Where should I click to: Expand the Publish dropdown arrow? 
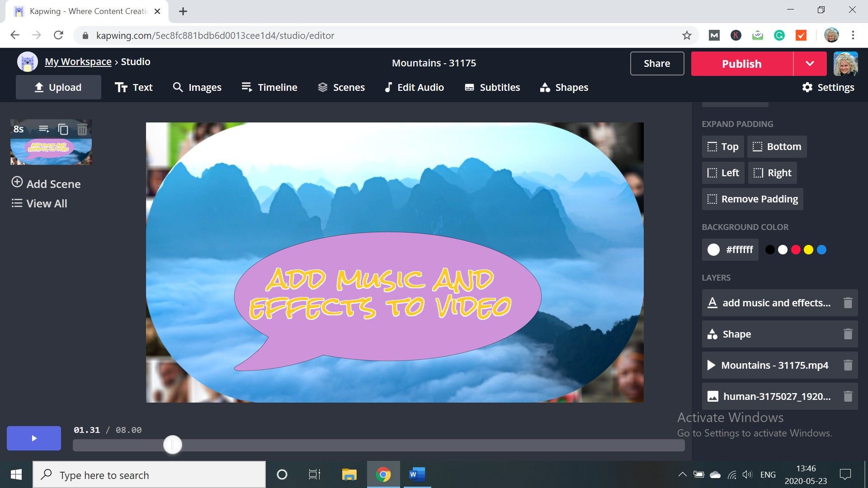(x=810, y=64)
